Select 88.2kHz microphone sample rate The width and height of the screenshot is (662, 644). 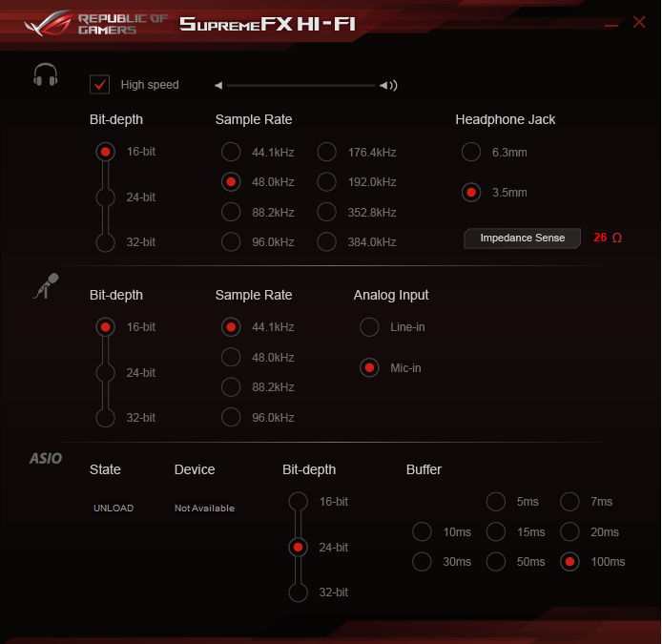pos(231,387)
